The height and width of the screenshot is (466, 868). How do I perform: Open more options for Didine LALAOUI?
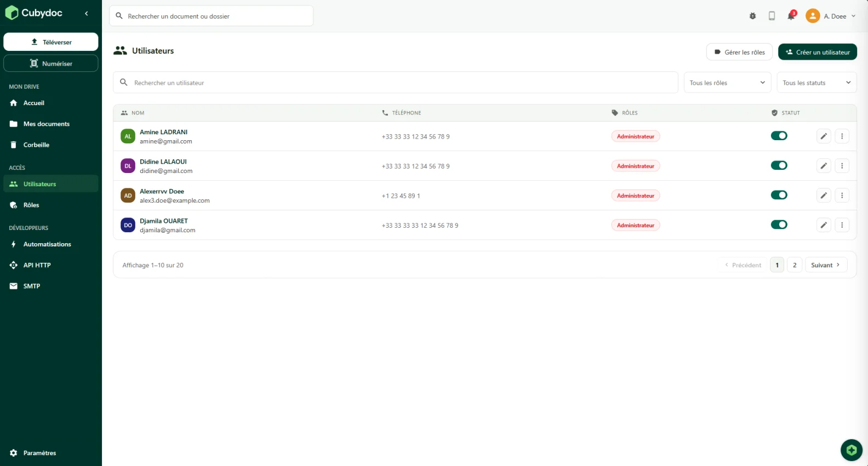[x=842, y=165]
